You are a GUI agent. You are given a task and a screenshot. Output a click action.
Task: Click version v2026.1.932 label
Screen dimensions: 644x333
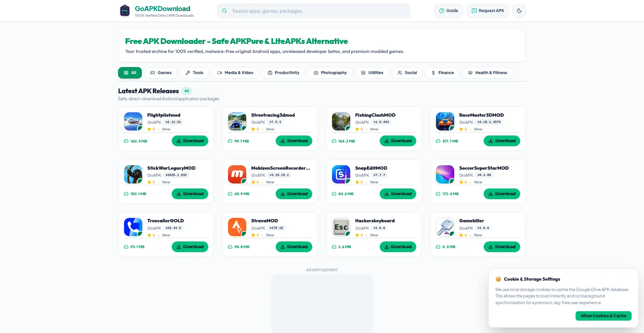pyautogui.click(x=176, y=175)
